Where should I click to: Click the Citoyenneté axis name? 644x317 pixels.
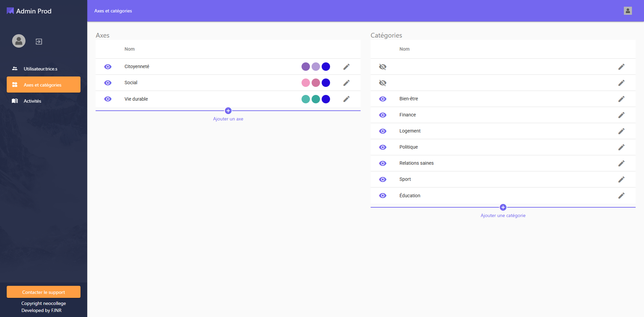pyautogui.click(x=137, y=66)
